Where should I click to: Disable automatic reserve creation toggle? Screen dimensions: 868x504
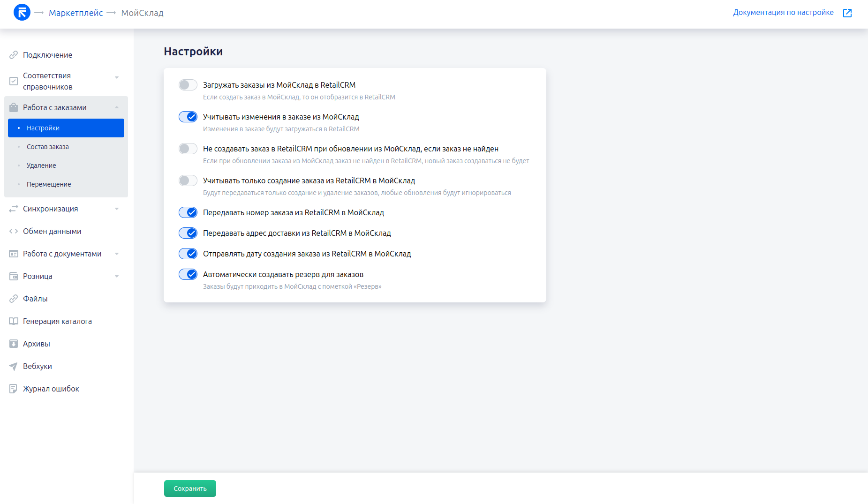(x=188, y=274)
